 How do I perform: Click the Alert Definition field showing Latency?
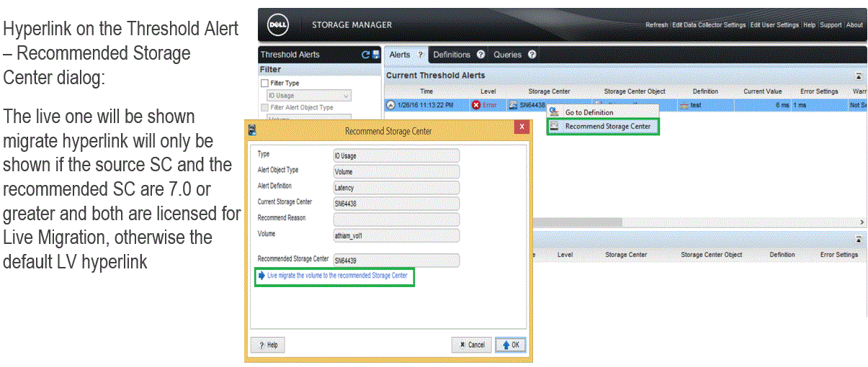(x=395, y=187)
